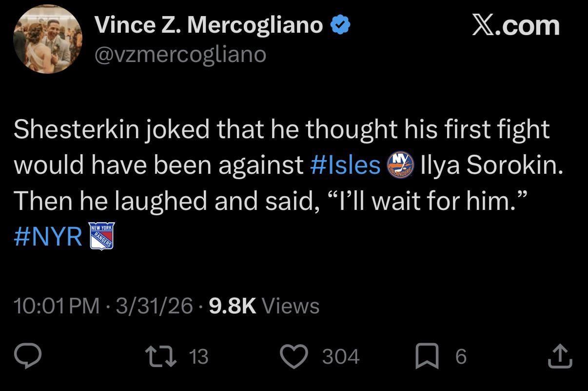View the 9.8K Views analytics

[x=264, y=307]
